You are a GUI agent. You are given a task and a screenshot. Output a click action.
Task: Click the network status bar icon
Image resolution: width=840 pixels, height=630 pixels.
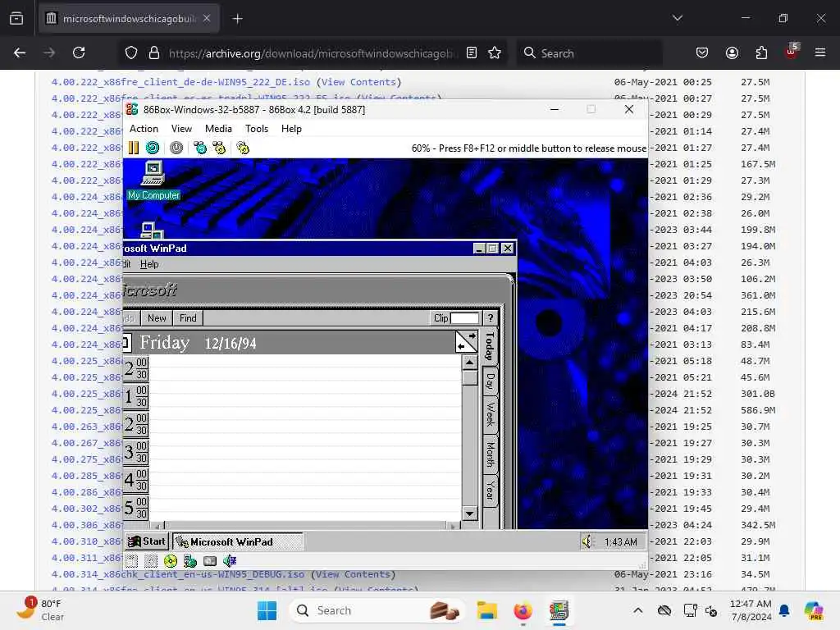[x=190, y=561]
